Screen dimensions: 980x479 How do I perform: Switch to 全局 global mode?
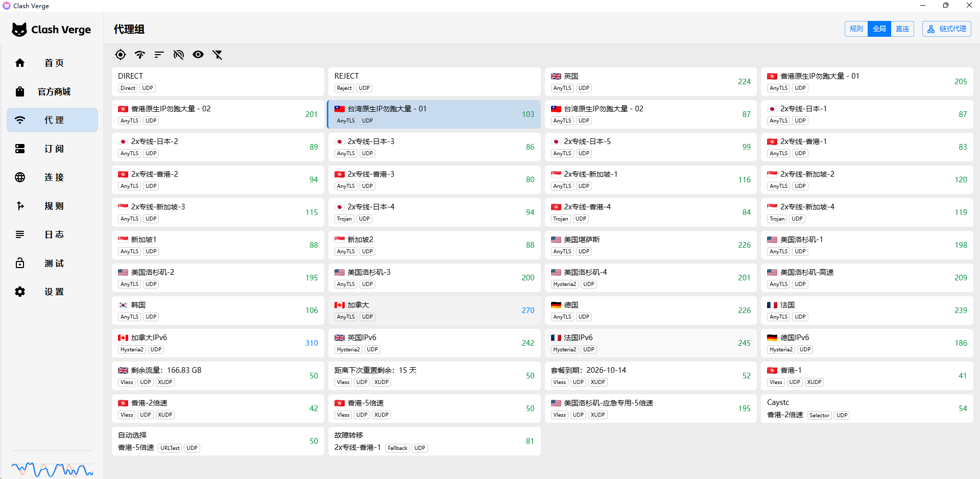click(879, 29)
